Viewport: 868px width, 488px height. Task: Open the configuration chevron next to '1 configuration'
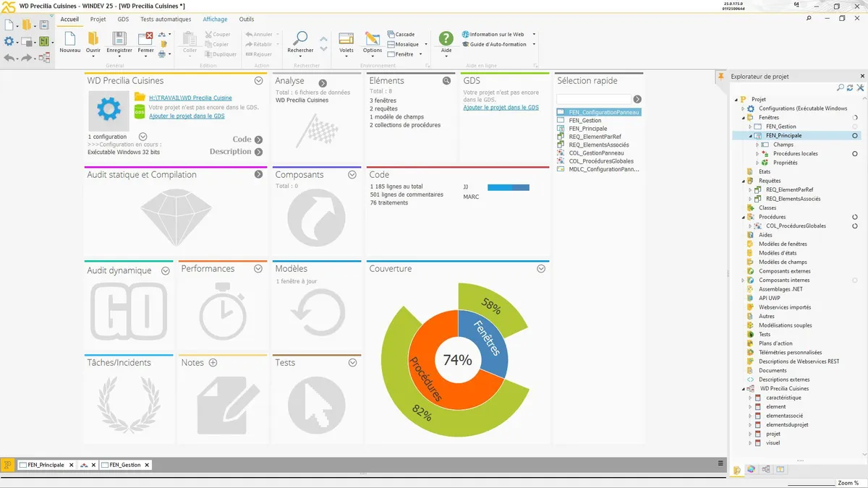pos(142,137)
